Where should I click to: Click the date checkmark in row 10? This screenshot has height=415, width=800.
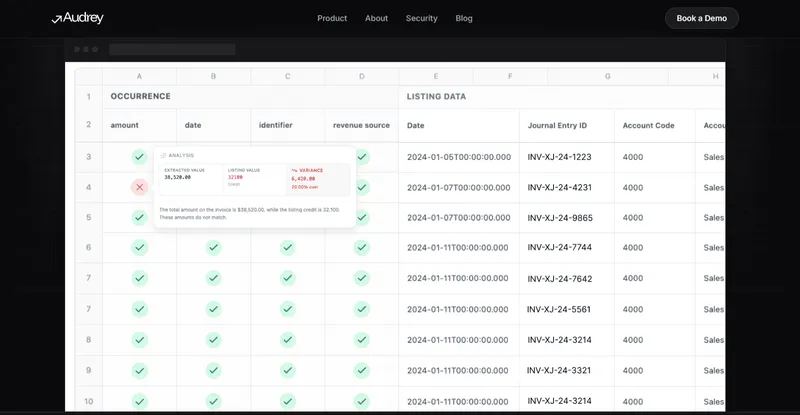click(213, 401)
